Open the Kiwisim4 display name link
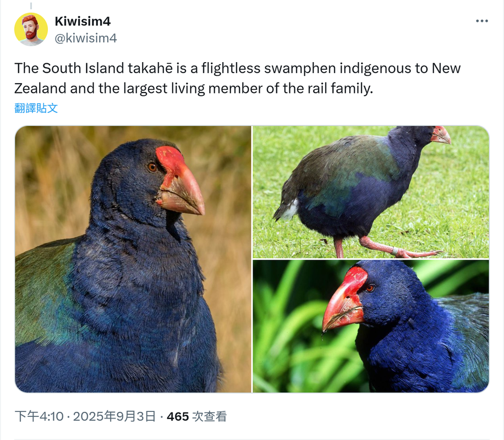504x440 pixels. coord(83,21)
